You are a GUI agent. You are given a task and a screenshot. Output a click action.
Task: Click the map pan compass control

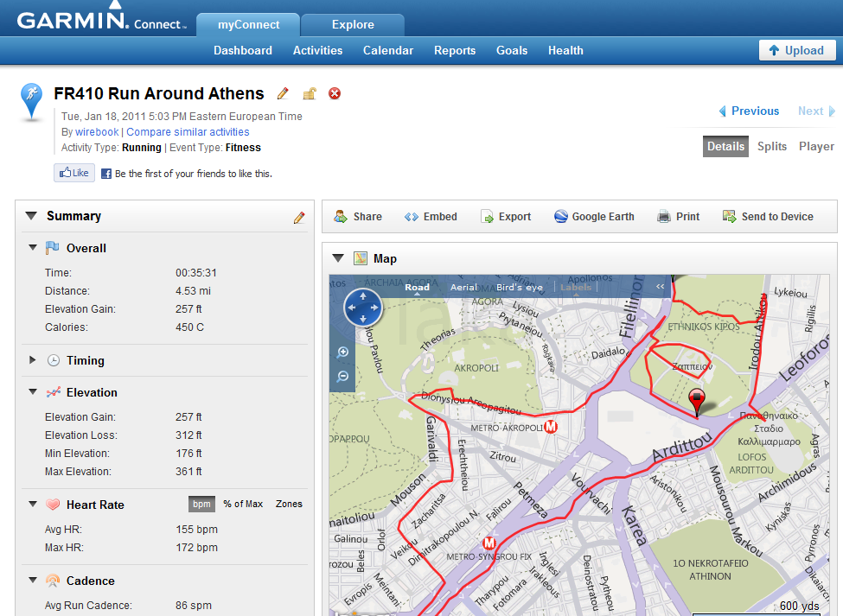pyautogui.click(x=363, y=308)
